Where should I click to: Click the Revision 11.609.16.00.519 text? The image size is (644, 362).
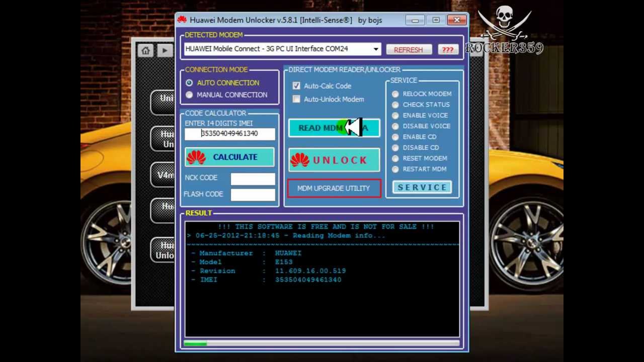pos(310,271)
